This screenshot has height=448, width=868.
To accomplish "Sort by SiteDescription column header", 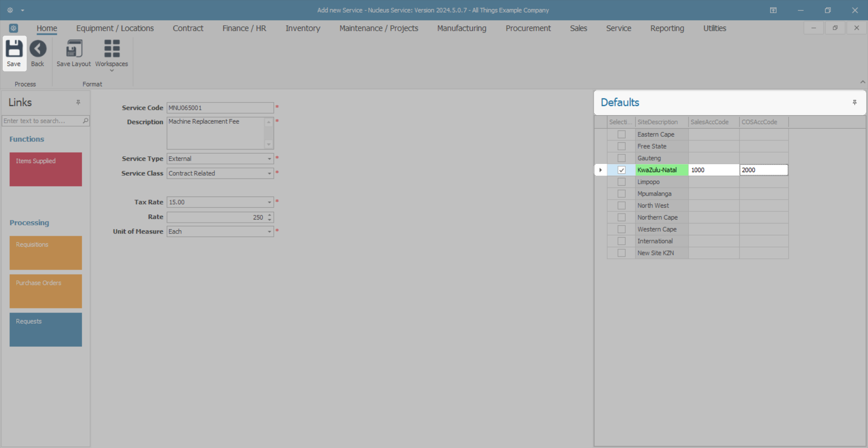I will click(x=662, y=122).
